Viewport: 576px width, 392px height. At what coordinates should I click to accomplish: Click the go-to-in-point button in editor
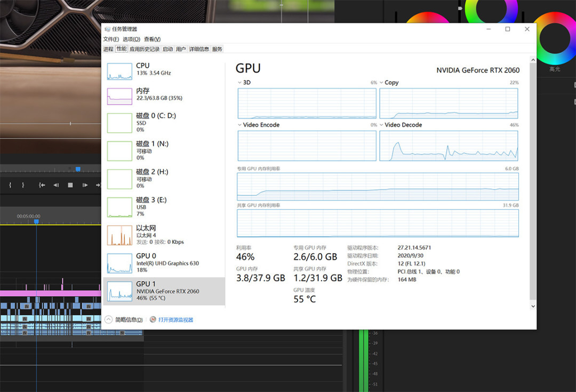(42, 185)
